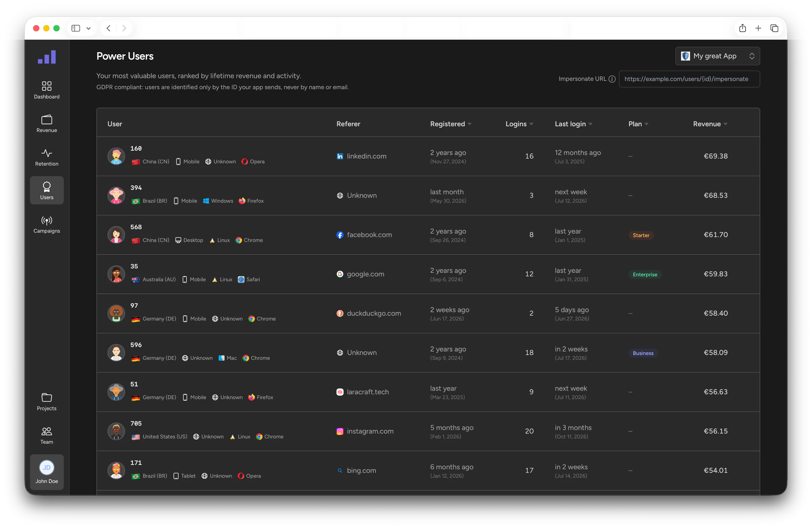Click the linkedin.com referer text
This screenshot has height=528, width=812.
click(x=366, y=156)
